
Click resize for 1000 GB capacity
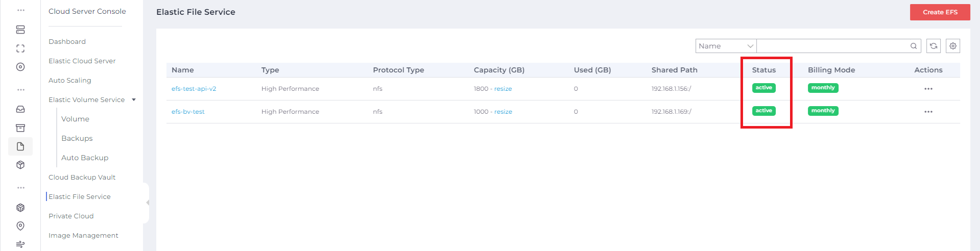(503, 112)
